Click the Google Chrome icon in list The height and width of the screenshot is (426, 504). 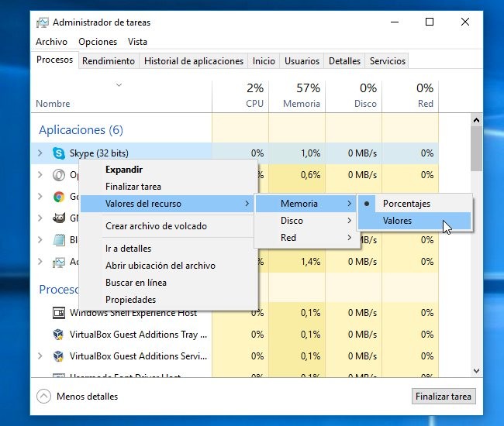59,197
